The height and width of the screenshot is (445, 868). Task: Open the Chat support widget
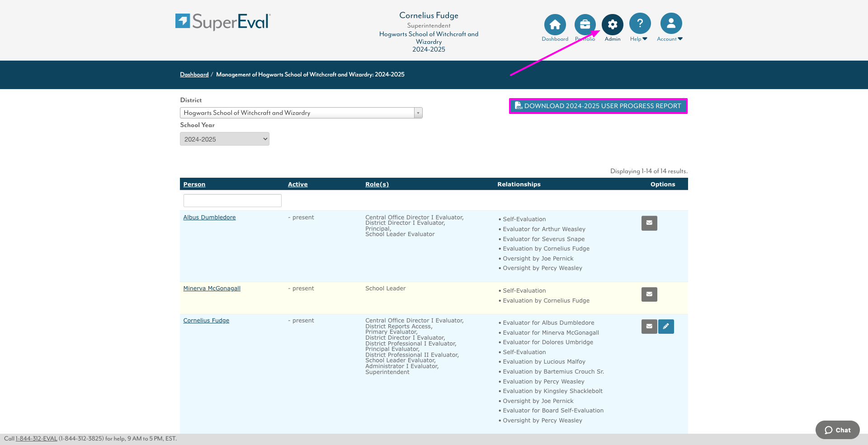[x=837, y=430]
